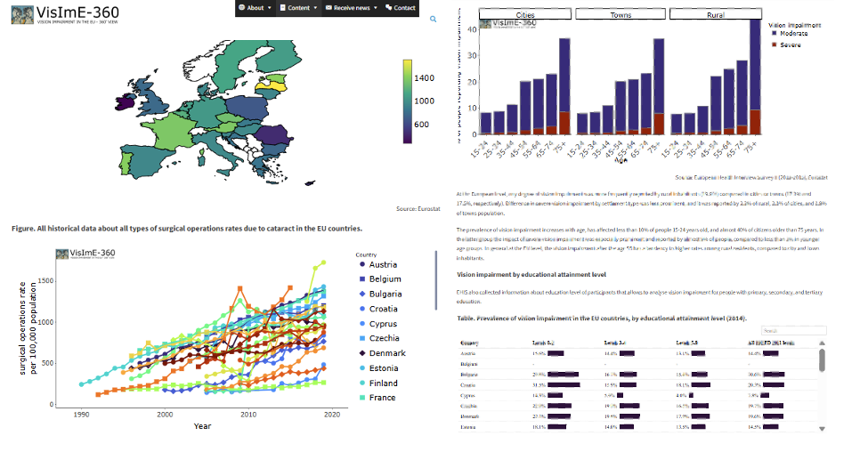Viewport: 868px width, 452px height.
Task: Click the line chart legend scrollbar
Action: pyautogui.click(x=435, y=278)
